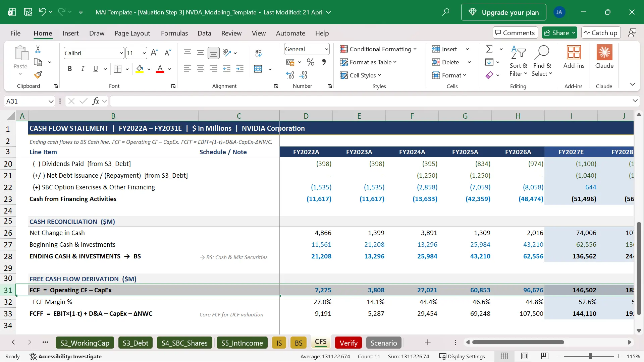Click the Cut scissors icon
The image size is (644, 362).
click(x=38, y=49)
